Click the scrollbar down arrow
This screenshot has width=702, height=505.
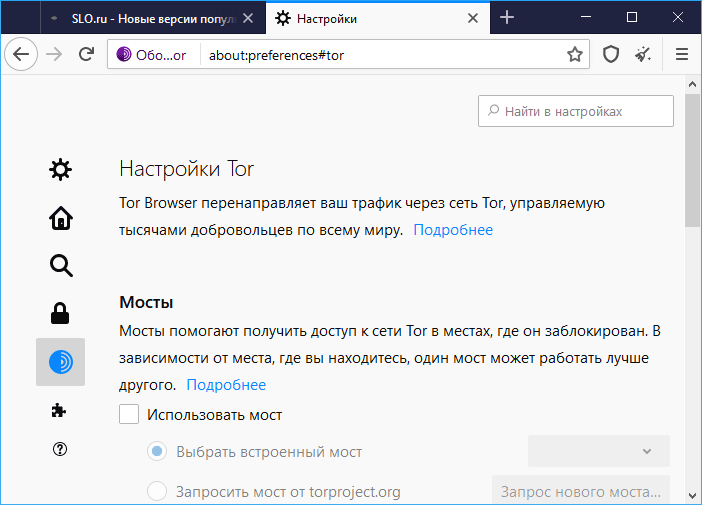[692, 496]
